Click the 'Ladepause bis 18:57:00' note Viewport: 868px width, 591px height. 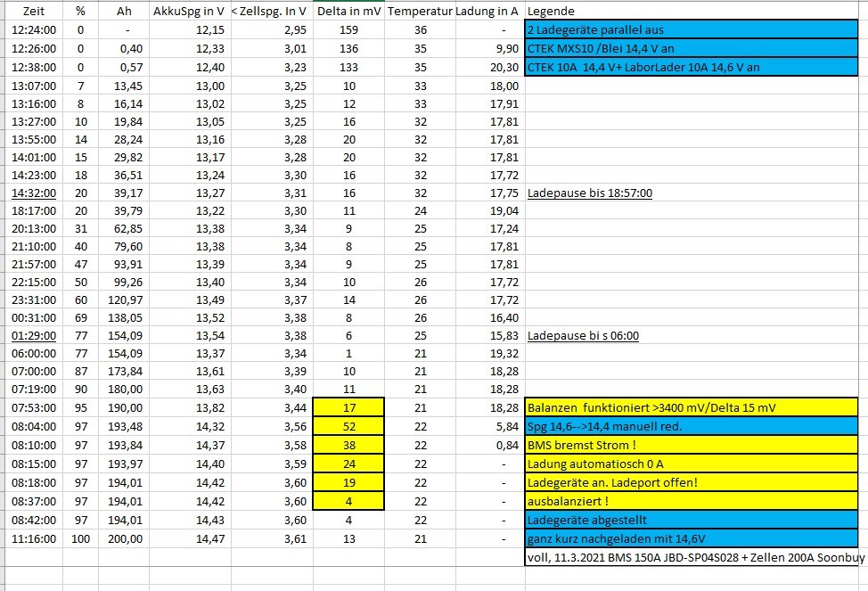pyautogui.click(x=590, y=193)
